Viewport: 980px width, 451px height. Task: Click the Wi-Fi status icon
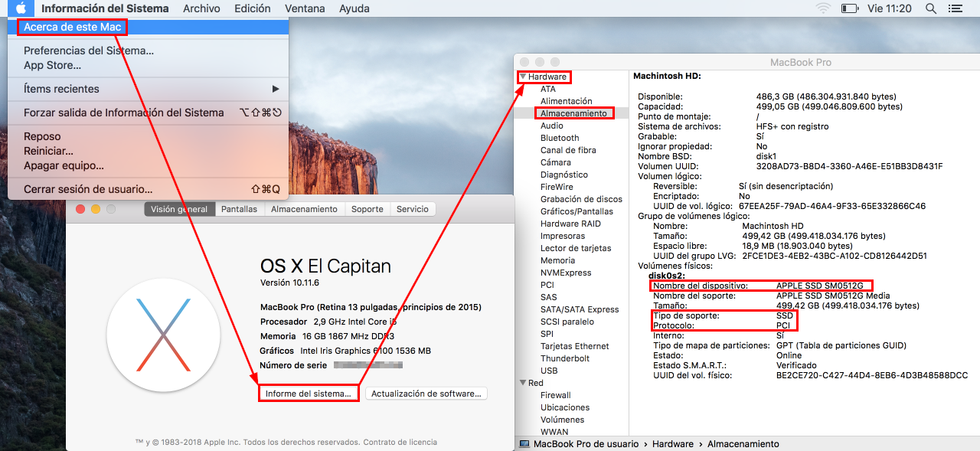point(824,8)
